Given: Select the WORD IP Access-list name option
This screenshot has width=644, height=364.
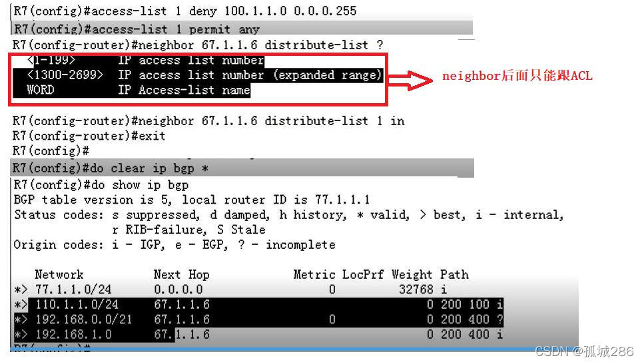Looking at the screenshot, I should [139, 90].
